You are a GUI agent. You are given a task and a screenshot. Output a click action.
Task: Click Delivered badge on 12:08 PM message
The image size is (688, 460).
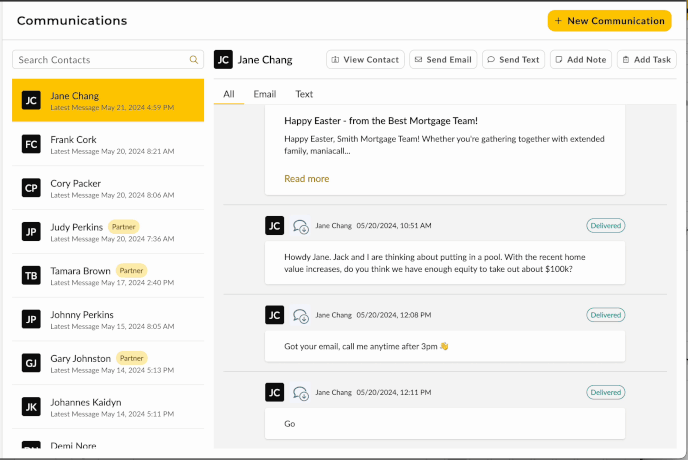606,315
